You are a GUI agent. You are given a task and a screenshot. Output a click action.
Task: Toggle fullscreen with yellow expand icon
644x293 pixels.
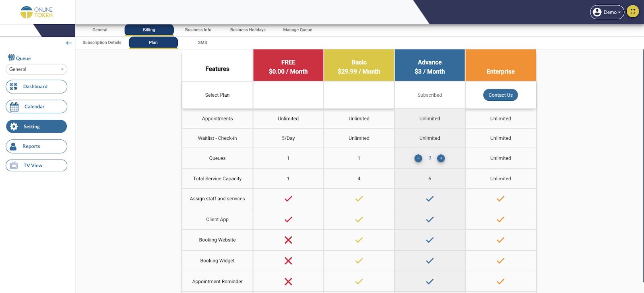pos(633,11)
